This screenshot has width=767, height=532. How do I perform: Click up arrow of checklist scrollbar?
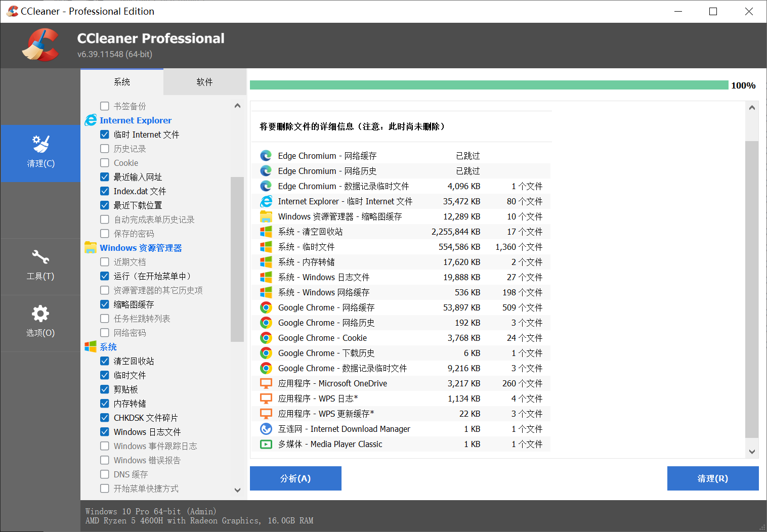[237, 106]
